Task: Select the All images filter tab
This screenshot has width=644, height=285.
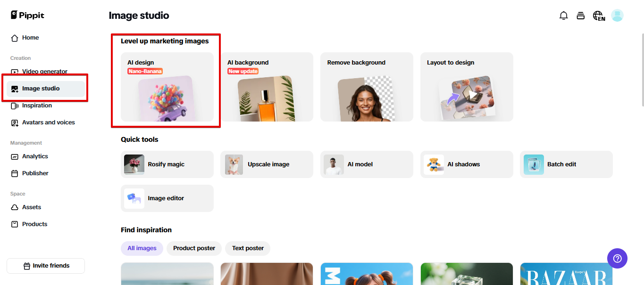Action: tap(142, 248)
